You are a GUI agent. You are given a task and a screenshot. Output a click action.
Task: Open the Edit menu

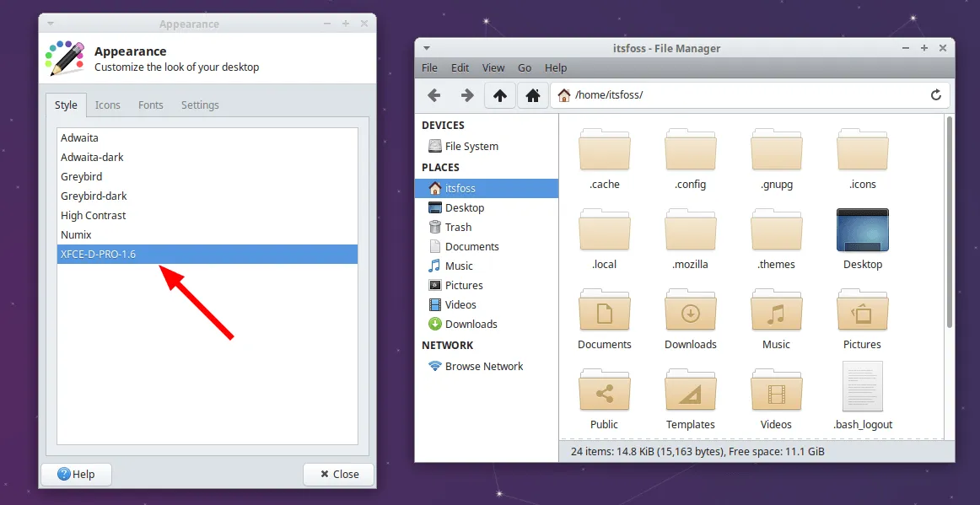pyautogui.click(x=460, y=67)
